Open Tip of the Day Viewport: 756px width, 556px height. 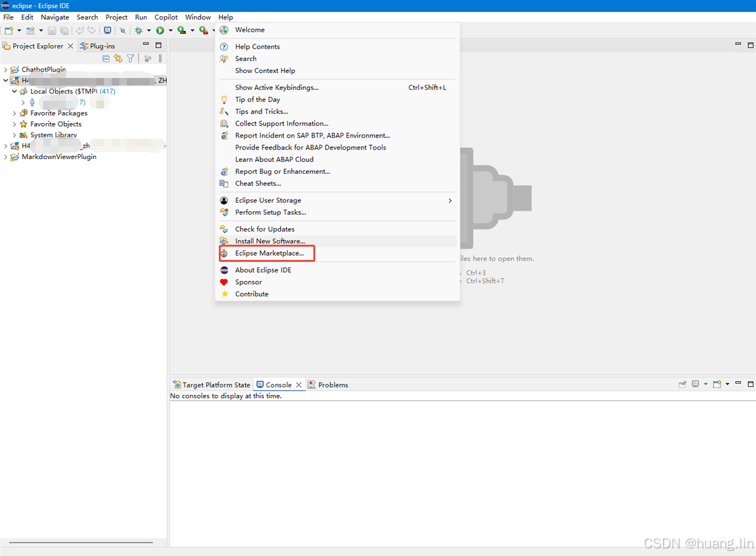pyautogui.click(x=337, y=100)
